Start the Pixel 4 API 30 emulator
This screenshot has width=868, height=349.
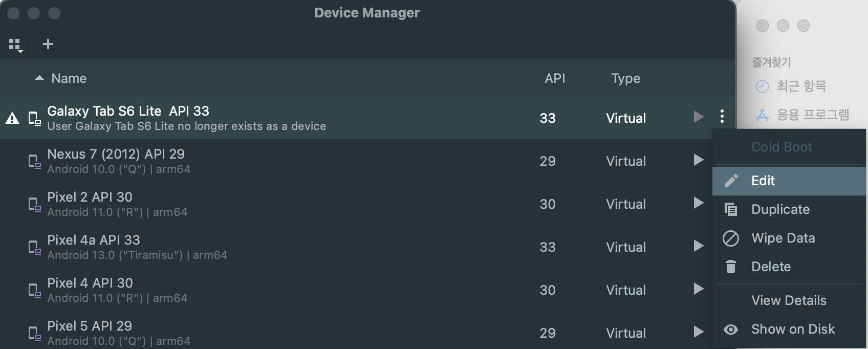click(x=699, y=289)
